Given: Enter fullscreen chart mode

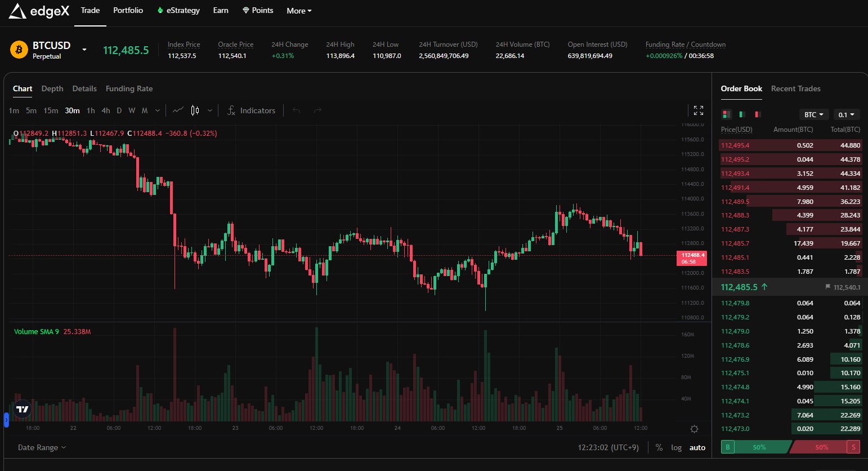Looking at the screenshot, I should (x=698, y=110).
